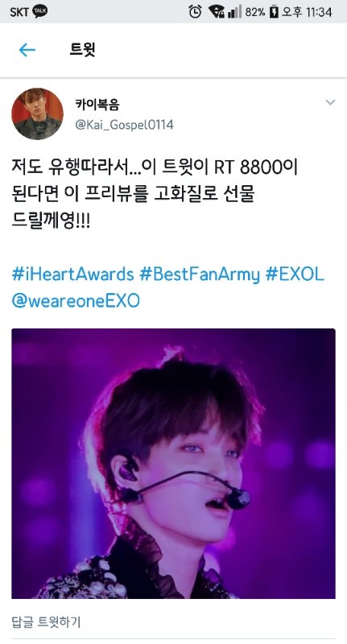Open the #BestFanArmy hashtag
The image size is (347, 644).
point(200,275)
